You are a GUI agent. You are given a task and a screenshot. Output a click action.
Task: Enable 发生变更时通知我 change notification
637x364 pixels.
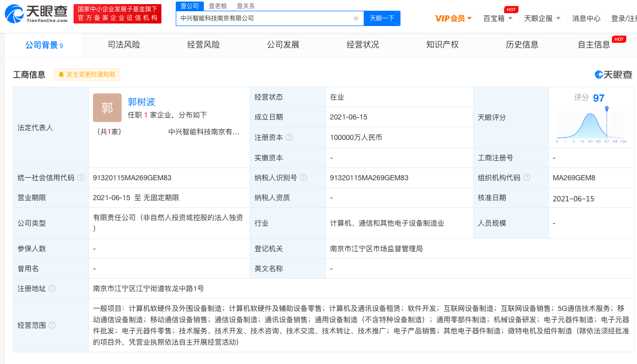point(87,75)
